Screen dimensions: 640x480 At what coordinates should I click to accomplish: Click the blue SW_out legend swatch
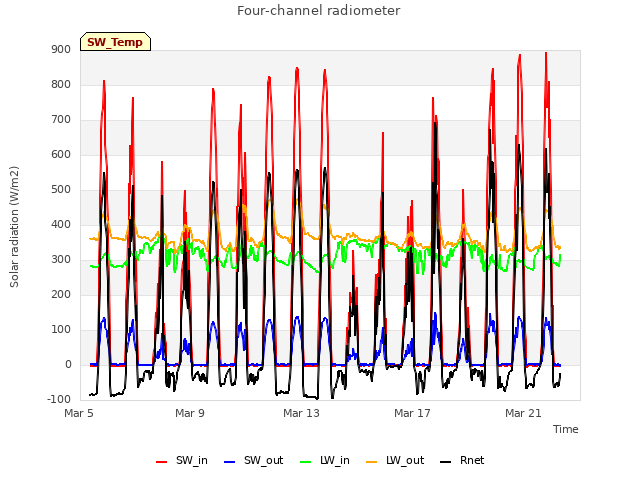click(x=230, y=462)
